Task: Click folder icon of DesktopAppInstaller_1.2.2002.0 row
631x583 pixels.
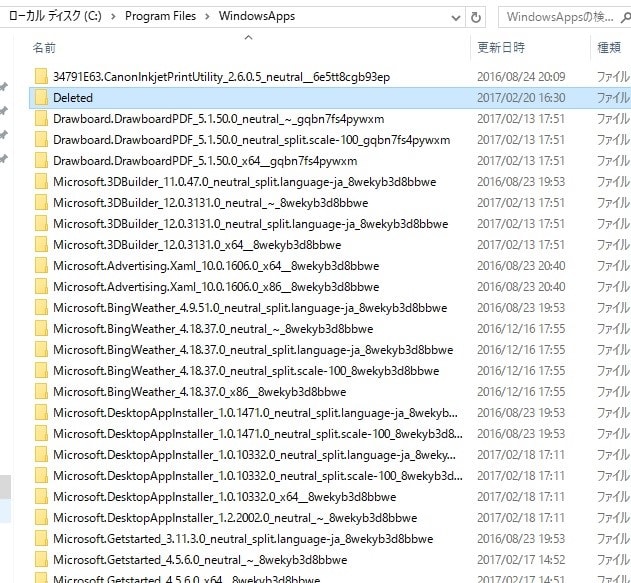Action: (x=41, y=517)
